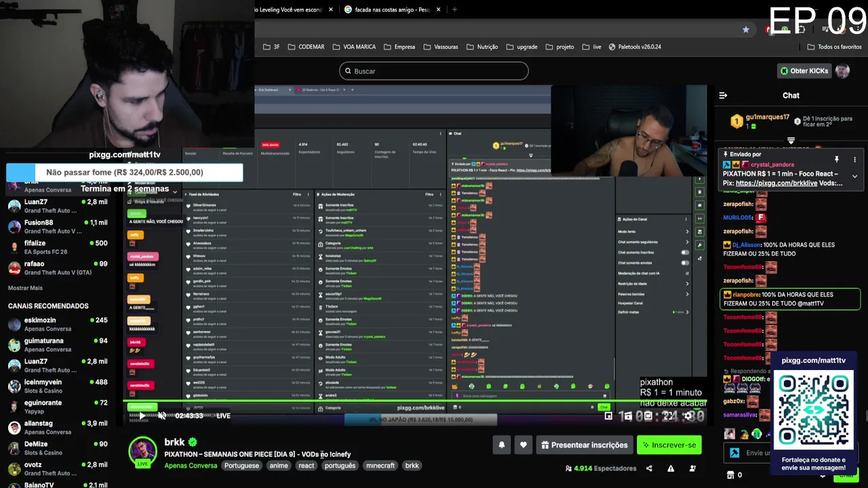Screen dimensions: 868x488
Task: Open iceinmyvein recommended channel
Action: pos(58,386)
